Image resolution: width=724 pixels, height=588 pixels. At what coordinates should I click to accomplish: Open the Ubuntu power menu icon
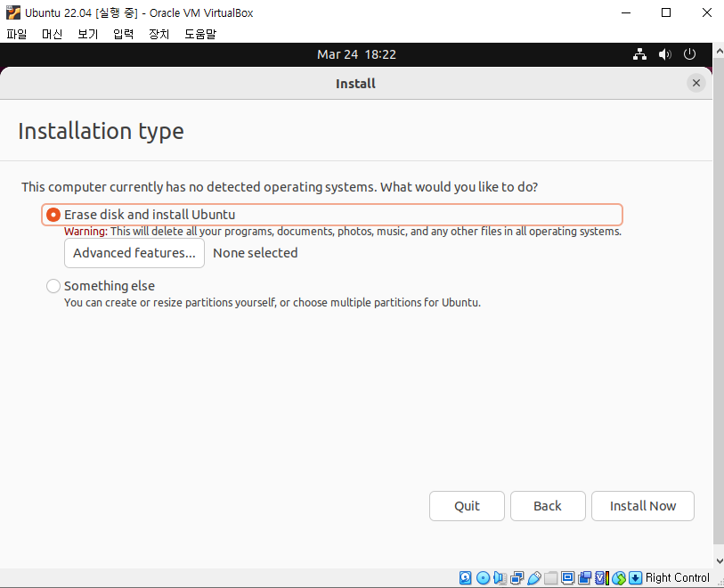point(689,54)
